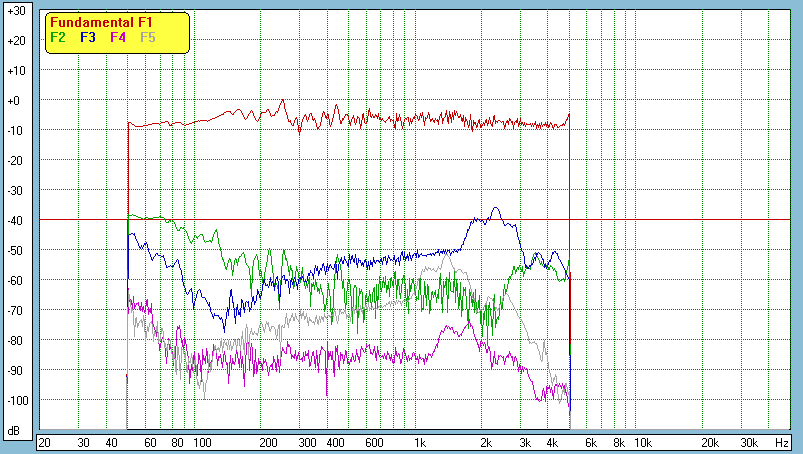803x454 pixels.
Task: Click the 600 Hz frequency axis label
Action: (x=374, y=443)
